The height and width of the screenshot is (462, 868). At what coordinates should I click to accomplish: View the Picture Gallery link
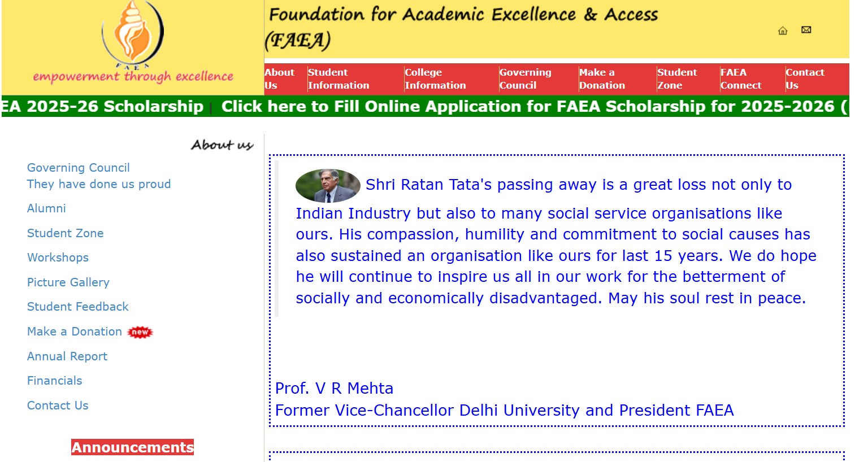68,282
